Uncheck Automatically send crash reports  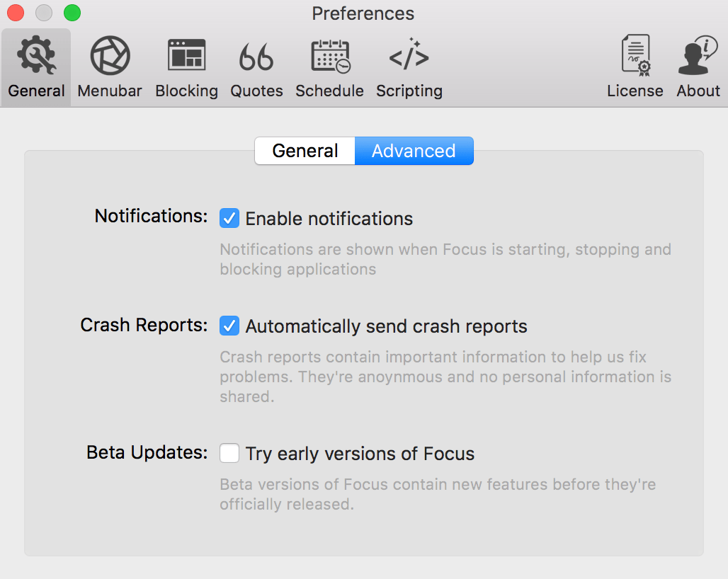coord(229,326)
